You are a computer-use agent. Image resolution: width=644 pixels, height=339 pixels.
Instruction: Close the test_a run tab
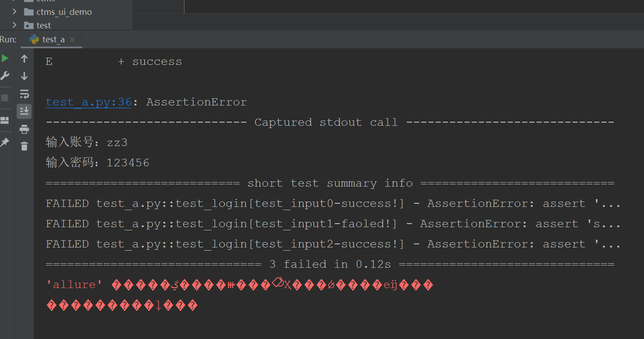[x=72, y=40]
